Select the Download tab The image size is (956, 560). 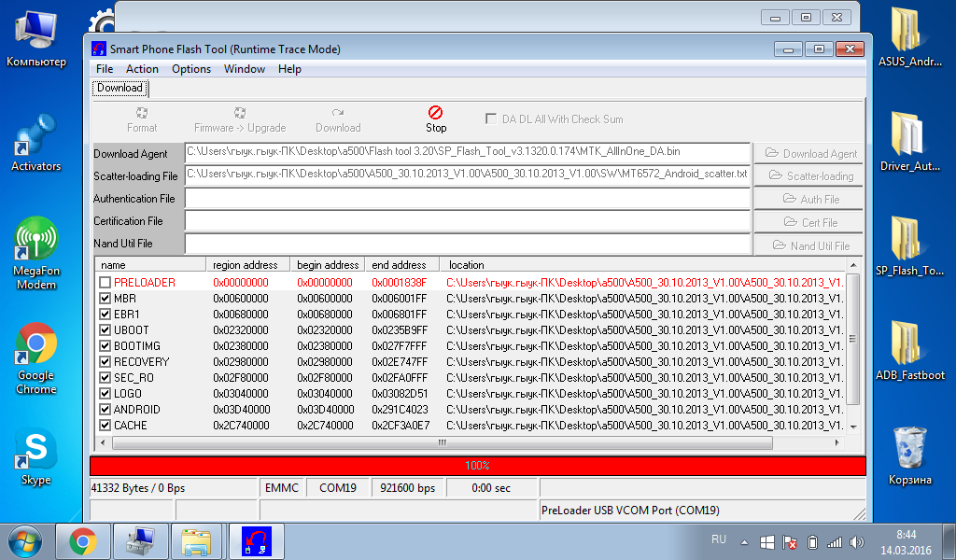point(120,89)
